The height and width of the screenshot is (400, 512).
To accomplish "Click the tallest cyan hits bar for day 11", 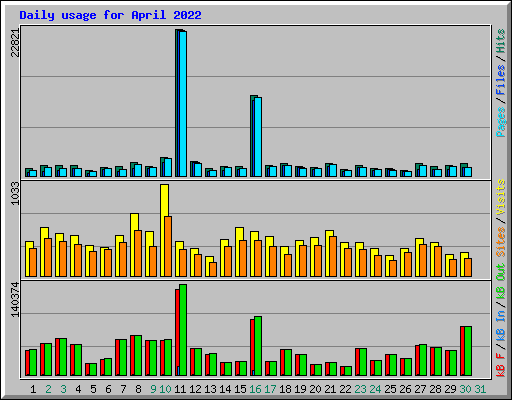I will pyautogui.click(x=183, y=104).
